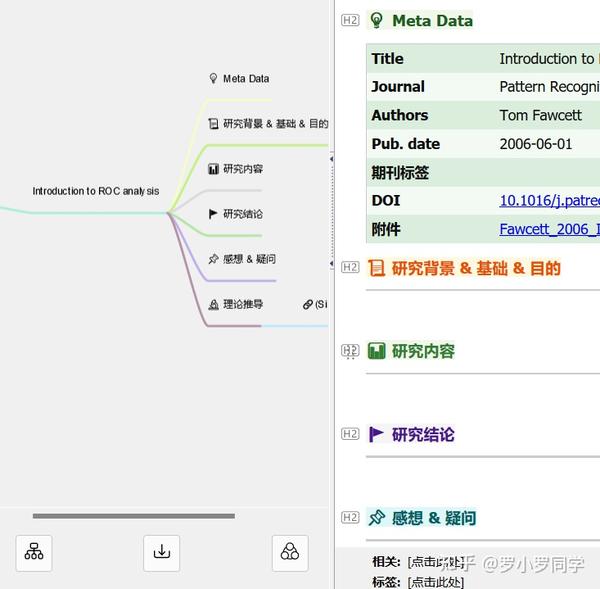Select 理论推导 mind map node
600x589 pixels.
click(x=243, y=305)
